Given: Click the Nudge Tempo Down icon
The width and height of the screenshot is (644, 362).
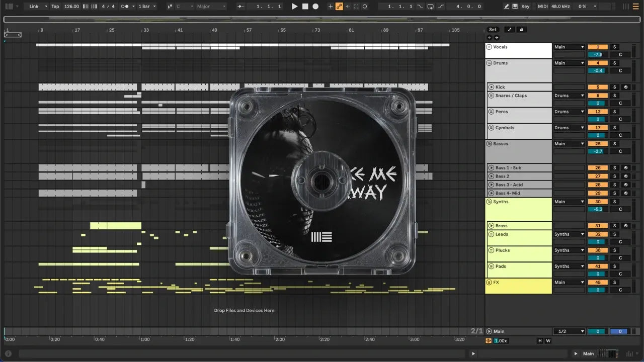Looking at the screenshot, I should pyautogui.click(x=85, y=7).
